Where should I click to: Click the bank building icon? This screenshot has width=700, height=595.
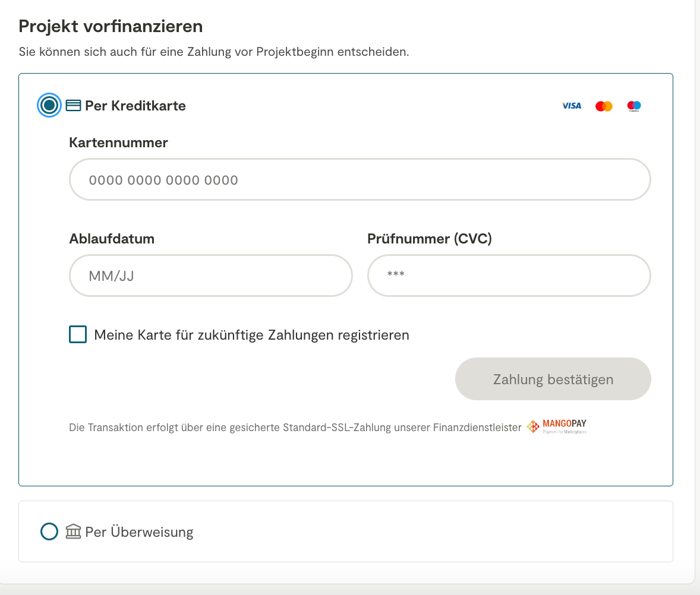point(73,531)
